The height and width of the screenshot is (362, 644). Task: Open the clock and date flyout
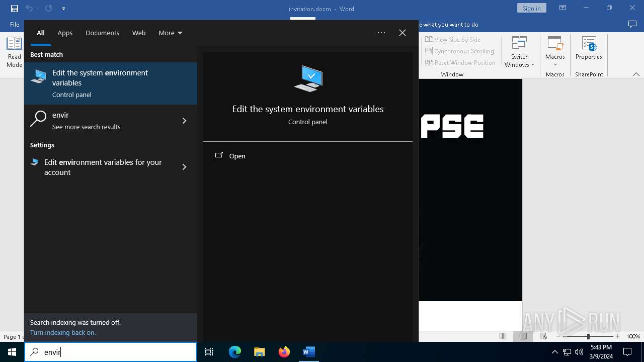pyautogui.click(x=601, y=352)
